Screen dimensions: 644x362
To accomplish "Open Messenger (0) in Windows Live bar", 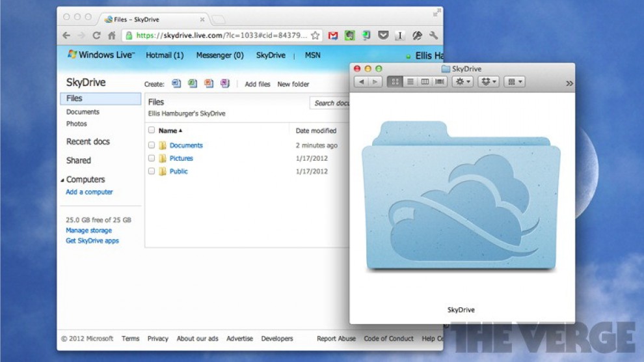I will tap(220, 55).
